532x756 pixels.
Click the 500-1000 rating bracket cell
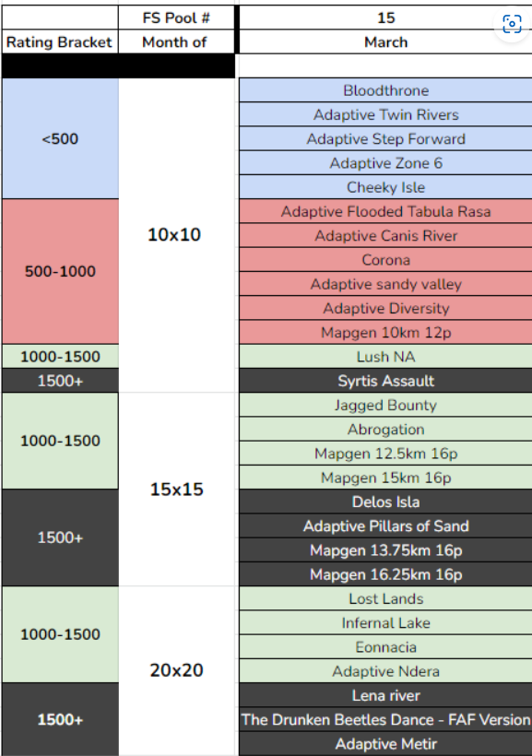point(60,271)
